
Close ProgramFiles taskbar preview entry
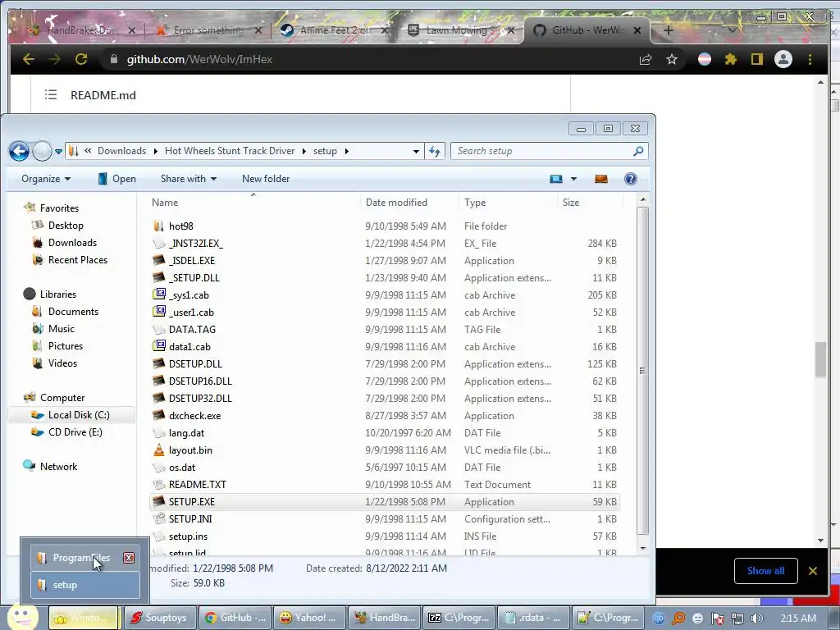(129, 558)
